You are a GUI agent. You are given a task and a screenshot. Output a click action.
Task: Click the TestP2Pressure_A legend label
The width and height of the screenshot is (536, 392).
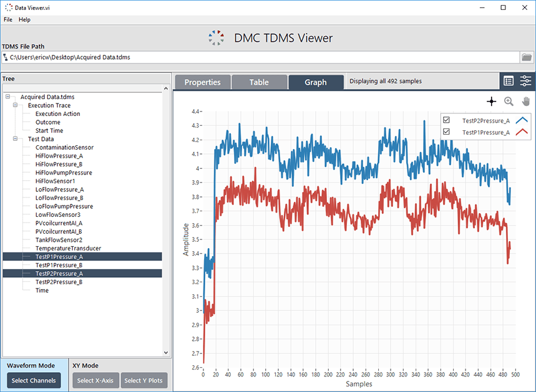pos(485,120)
